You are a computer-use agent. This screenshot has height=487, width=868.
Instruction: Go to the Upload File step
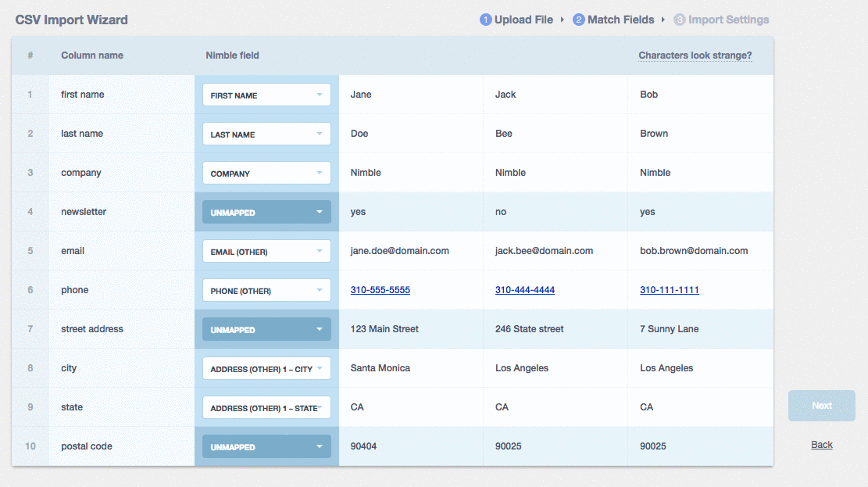(517, 20)
